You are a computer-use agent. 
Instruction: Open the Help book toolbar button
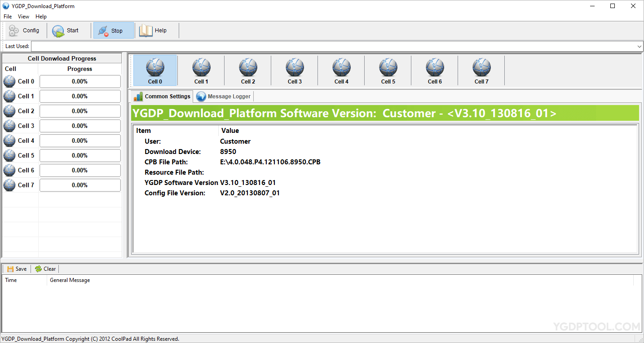[x=154, y=31]
